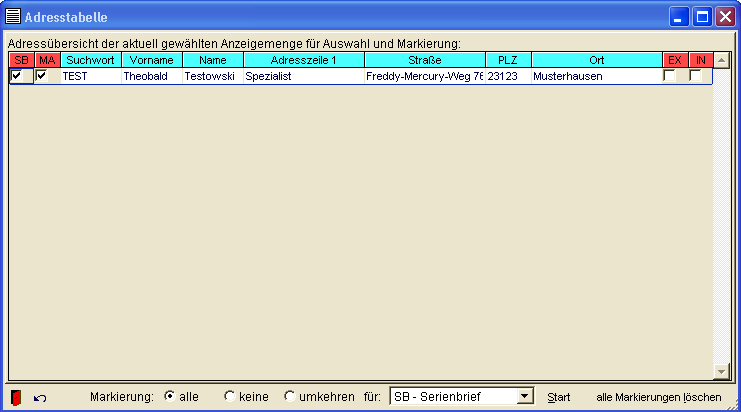Select the 'Spezialist' cell
The width and height of the screenshot is (741, 412).
tap(304, 76)
